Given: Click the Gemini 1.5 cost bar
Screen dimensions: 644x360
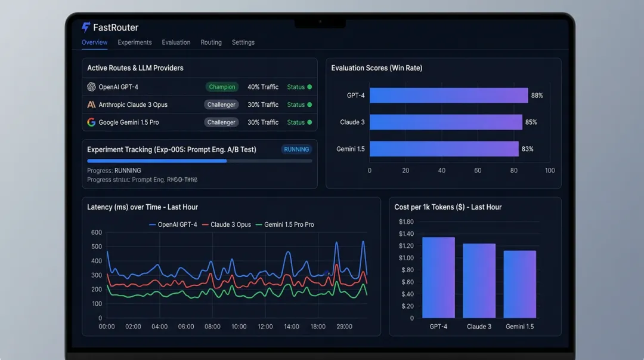Looking at the screenshot, I should pyautogui.click(x=519, y=284).
